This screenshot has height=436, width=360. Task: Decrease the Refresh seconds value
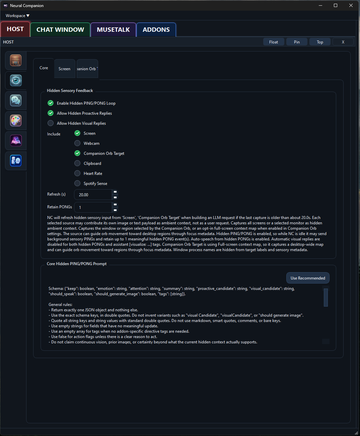click(x=115, y=197)
